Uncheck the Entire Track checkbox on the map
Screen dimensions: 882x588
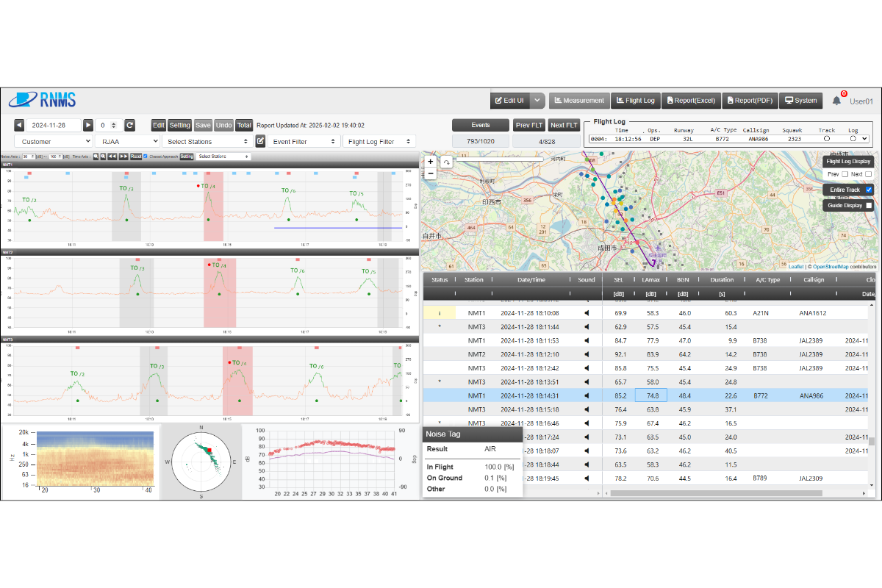(868, 190)
